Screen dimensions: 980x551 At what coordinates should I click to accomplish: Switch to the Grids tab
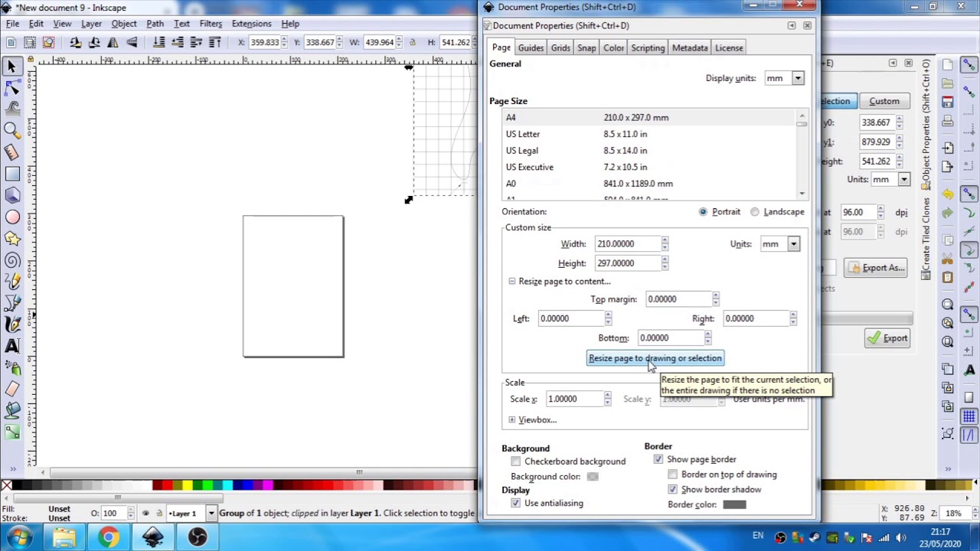click(560, 48)
